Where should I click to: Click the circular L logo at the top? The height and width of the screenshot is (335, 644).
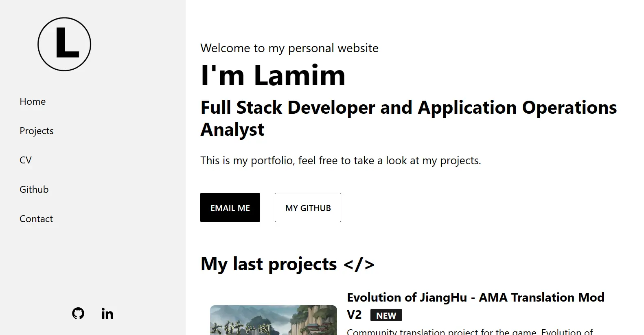(x=64, y=44)
